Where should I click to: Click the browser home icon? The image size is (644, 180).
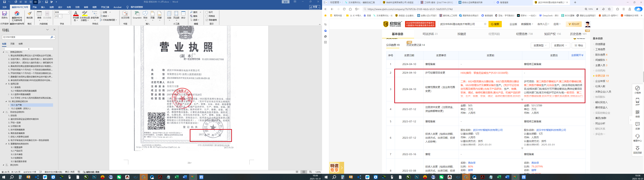click(350, 9)
